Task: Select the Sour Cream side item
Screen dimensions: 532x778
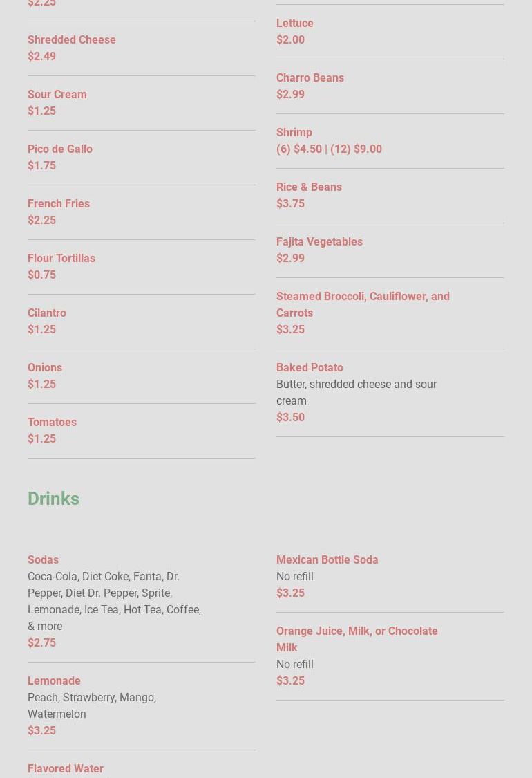Action: (x=57, y=95)
